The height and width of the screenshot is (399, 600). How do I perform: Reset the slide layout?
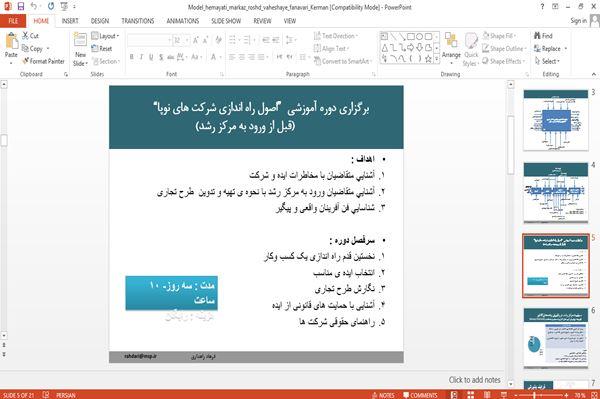click(102, 49)
